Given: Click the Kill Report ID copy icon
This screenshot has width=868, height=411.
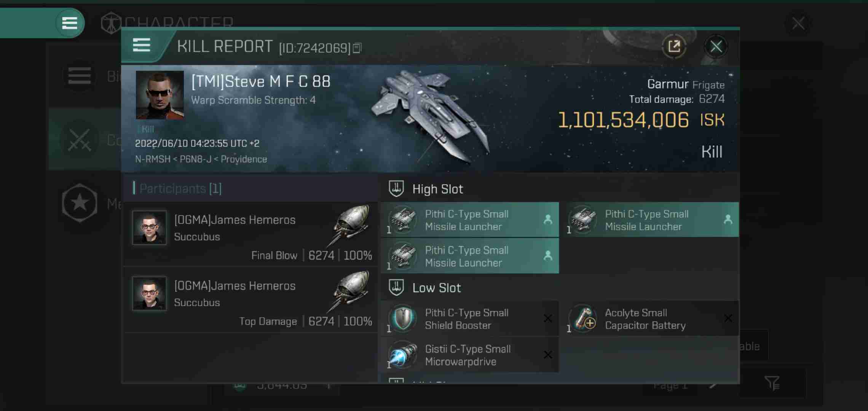Looking at the screenshot, I should tap(358, 47).
